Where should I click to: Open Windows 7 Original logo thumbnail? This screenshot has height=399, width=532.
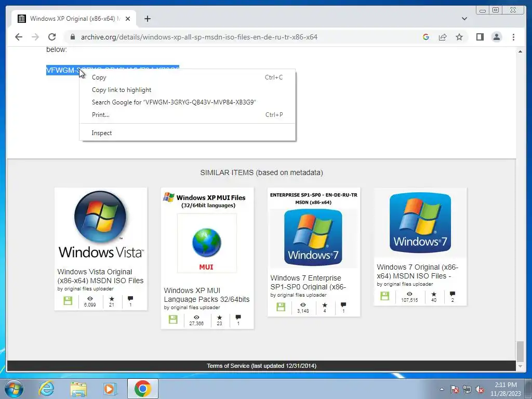tap(420, 222)
